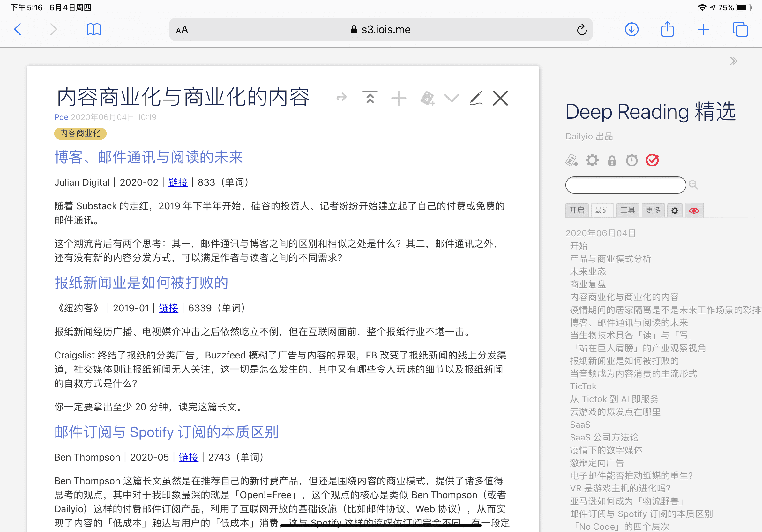Viewport: 762px width, 532px height.
Task: Toggle the red eye visibility tab
Action: [x=694, y=210]
